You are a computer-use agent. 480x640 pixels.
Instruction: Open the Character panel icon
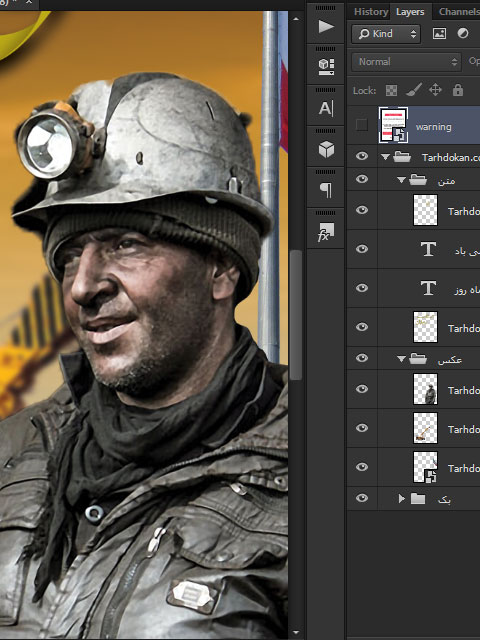tap(326, 109)
